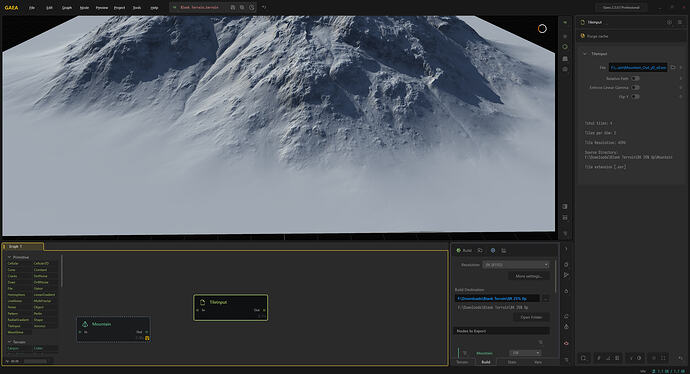Click the More settings button
Screen dimensions: 690x374
click(x=529, y=276)
